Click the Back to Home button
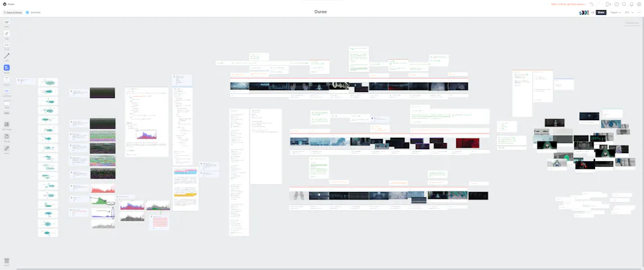 click(x=13, y=12)
